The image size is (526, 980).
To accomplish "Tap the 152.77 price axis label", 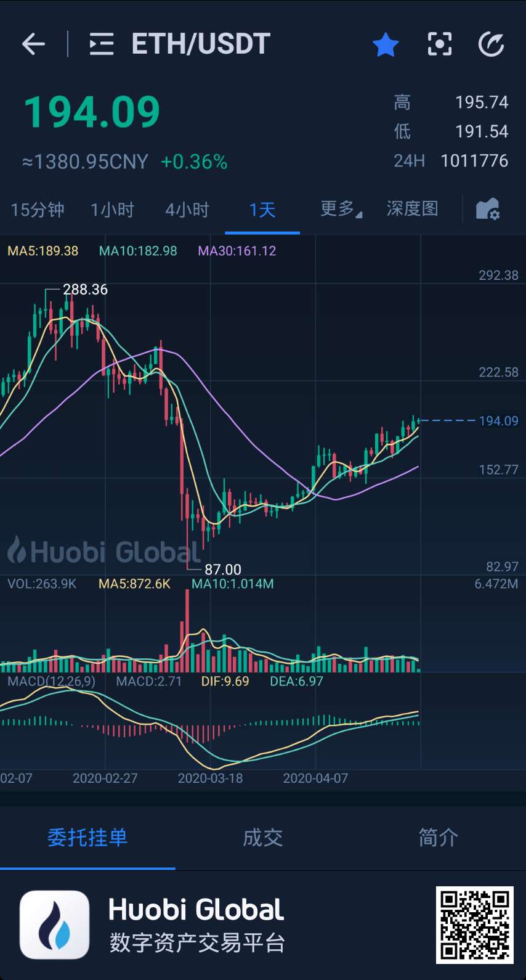I will click(x=499, y=470).
